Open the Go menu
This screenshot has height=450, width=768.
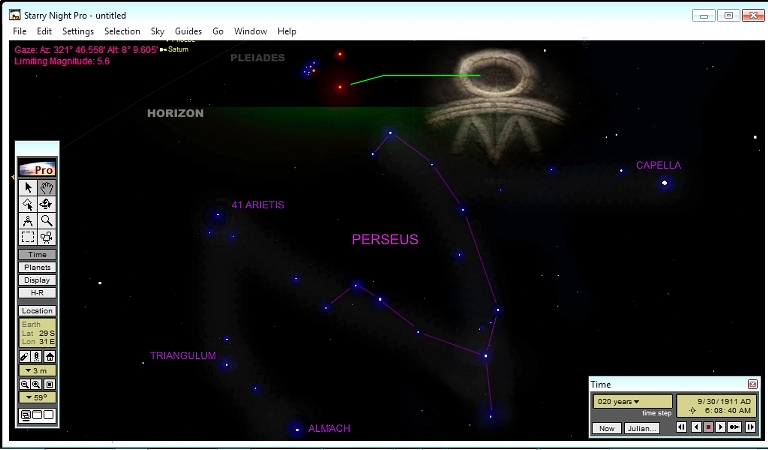[218, 31]
